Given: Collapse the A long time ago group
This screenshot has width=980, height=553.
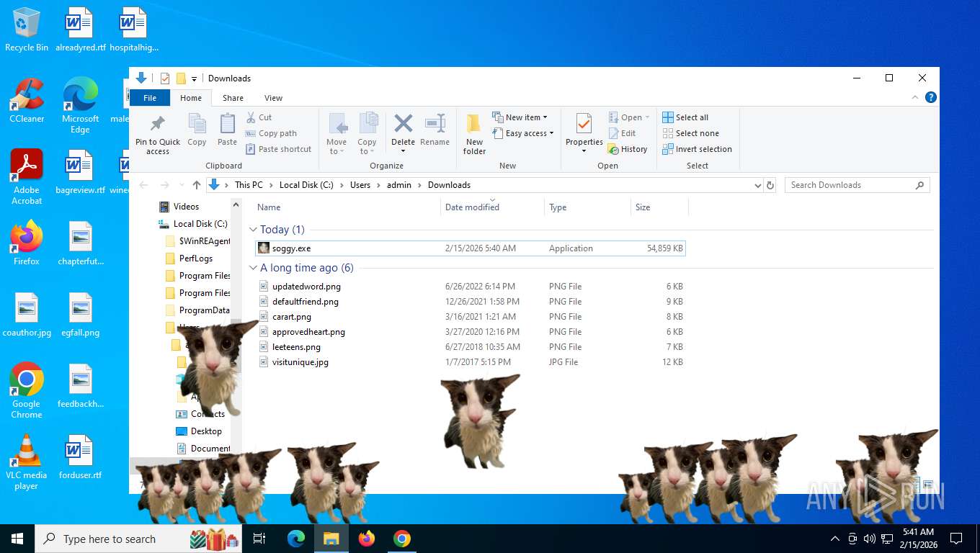Looking at the screenshot, I should tap(253, 268).
